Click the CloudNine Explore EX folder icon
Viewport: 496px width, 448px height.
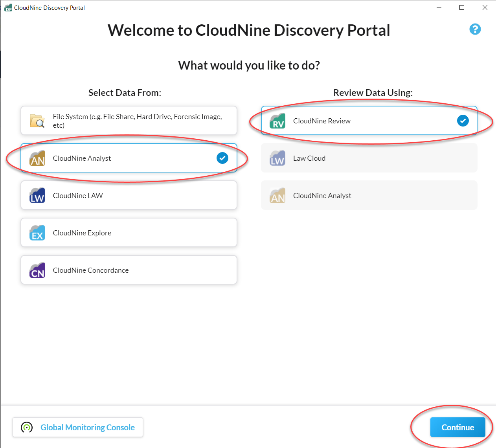point(37,233)
